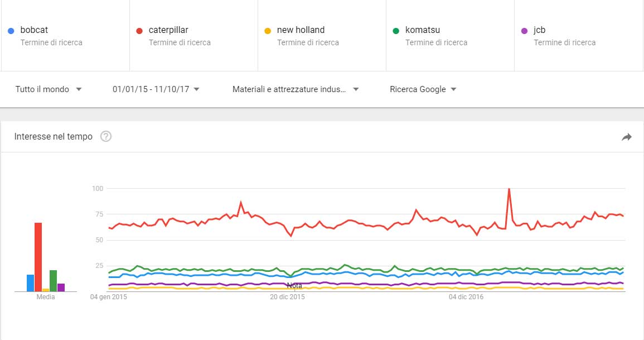This screenshot has width=644, height=340.
Task: Select the new holland search term
Action: pyautogui.click(x=322, y=36)
